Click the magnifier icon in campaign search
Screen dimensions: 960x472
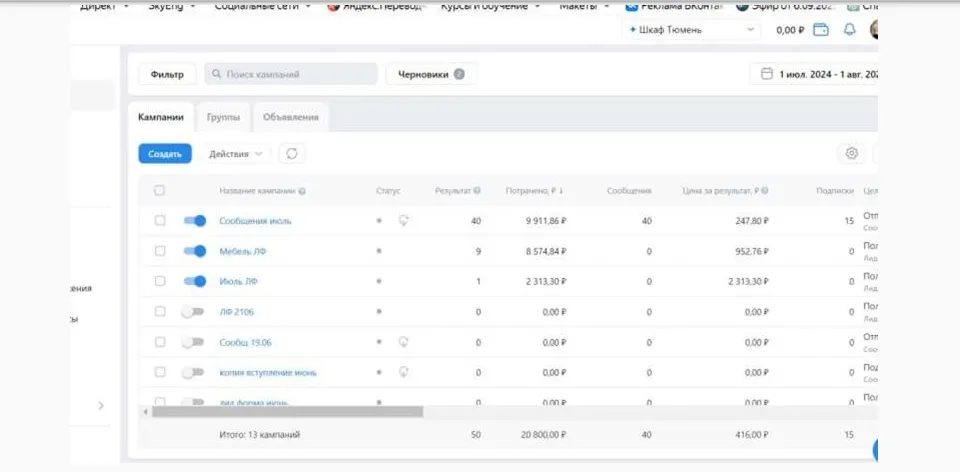point(216,74)
